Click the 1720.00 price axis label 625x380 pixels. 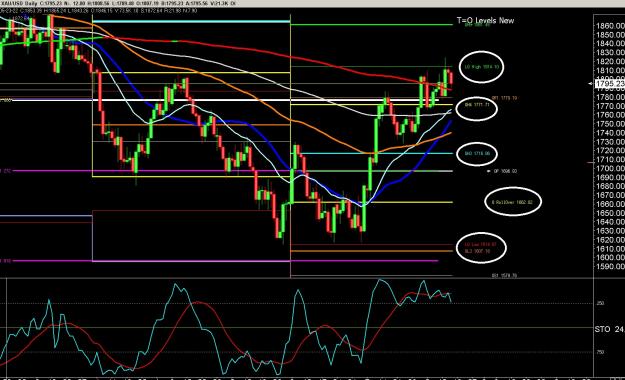coord(610,151)
